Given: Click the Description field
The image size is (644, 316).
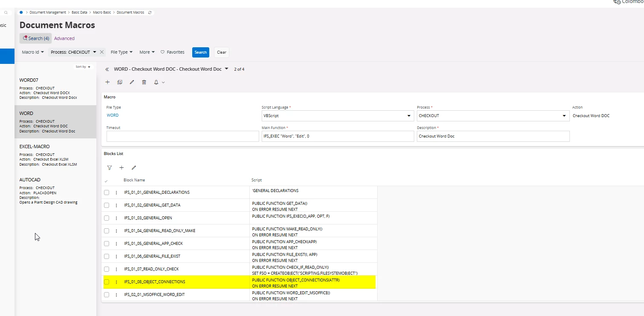Looking at the screenshot, I should click(493, 136).
